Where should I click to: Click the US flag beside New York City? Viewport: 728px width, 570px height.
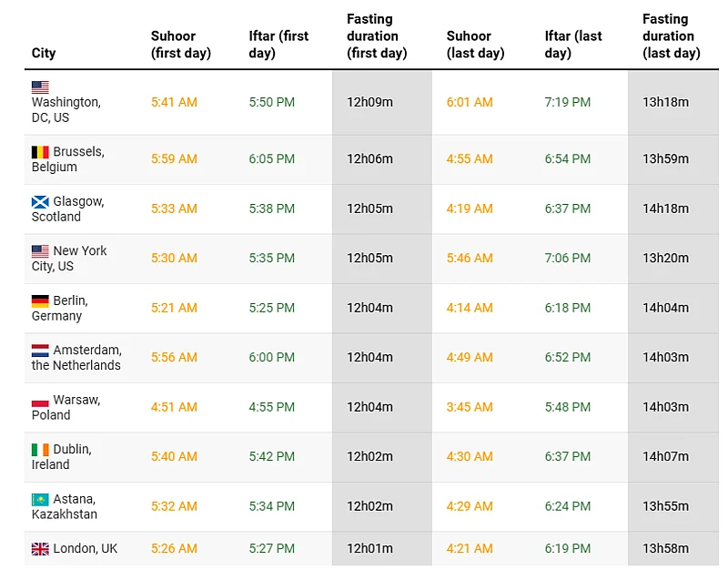pyautogui.click(x=40, y=251)
